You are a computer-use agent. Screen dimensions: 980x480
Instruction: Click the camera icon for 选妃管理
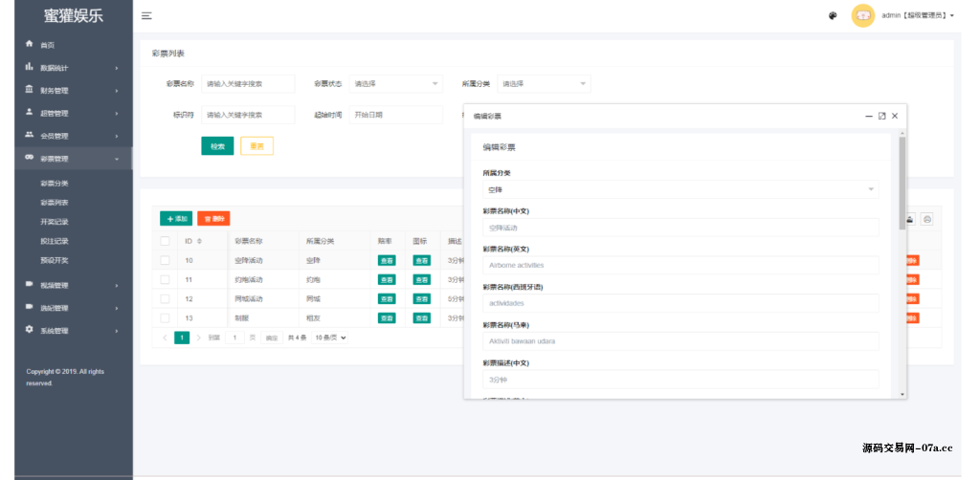point(29,307)
